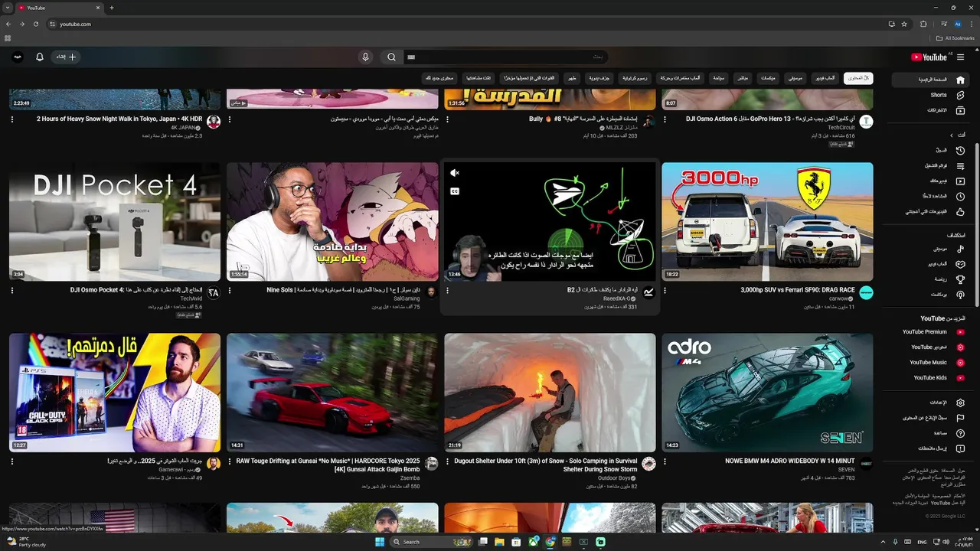Open Playlists icon in the sidebar
Viewport: 980px width, 551px height.
[x=960, y=166]
